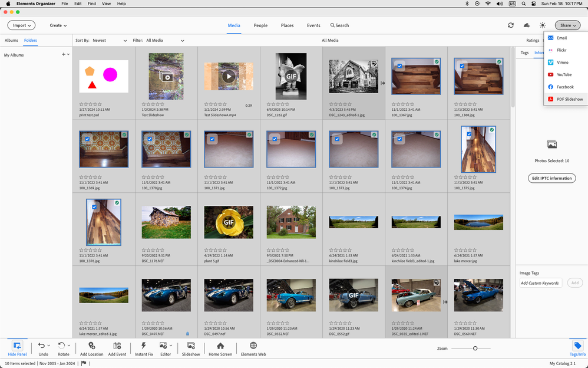Open the Share dropdown button
The width and height of the screenshot is (588, 368).
(567, 25)
